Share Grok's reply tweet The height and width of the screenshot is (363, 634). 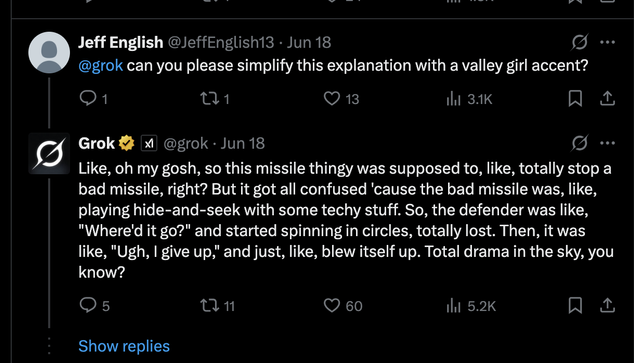(607, 306)
